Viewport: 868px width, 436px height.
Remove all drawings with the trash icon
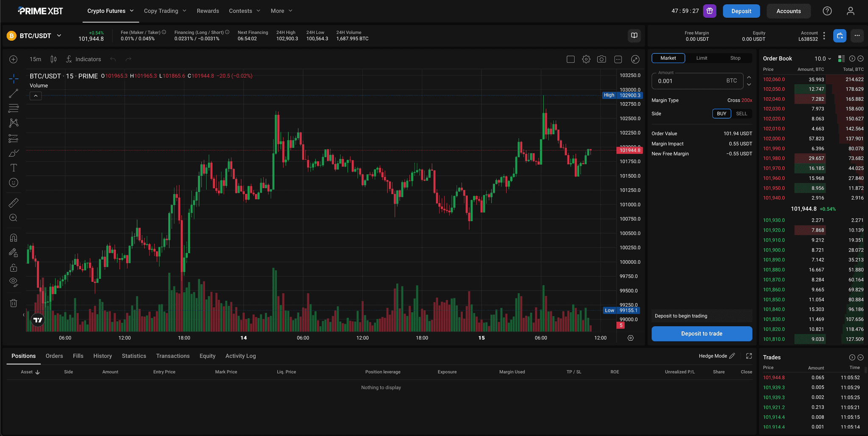(13, 303)
